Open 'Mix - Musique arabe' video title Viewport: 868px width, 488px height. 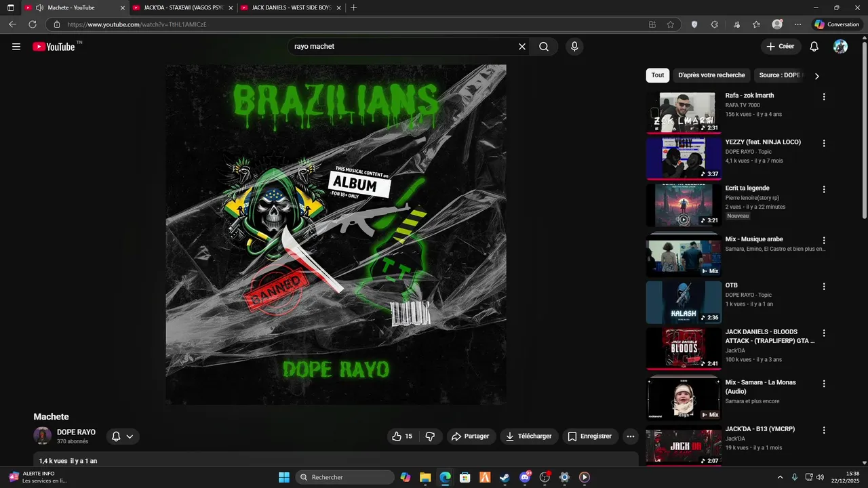click(x=754, y=239)
